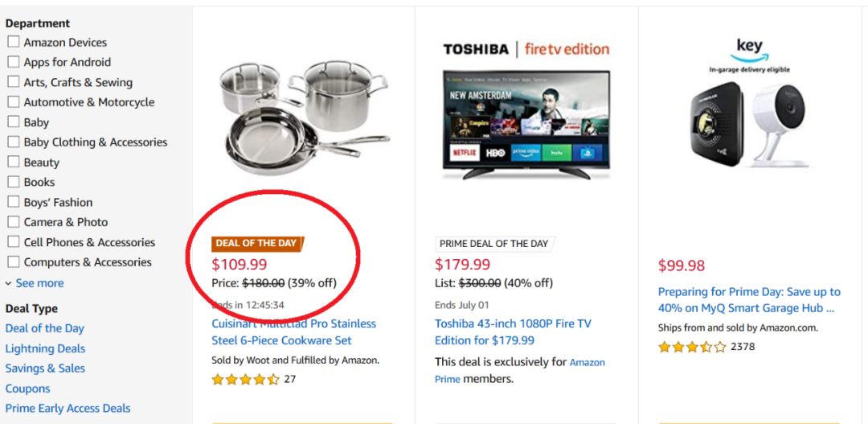Open the 2378 reviews count

pos(743,347)
